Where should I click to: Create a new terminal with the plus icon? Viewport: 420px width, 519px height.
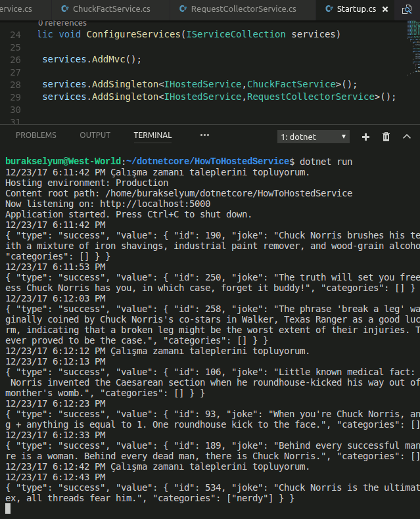(366, 137)
